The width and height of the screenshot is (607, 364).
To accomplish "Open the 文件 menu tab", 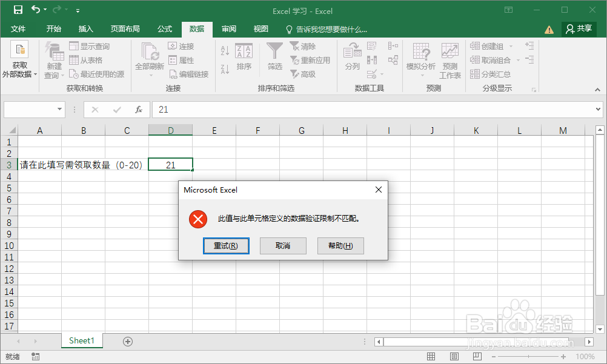I will pyautogui.click(x=18, y=29).
